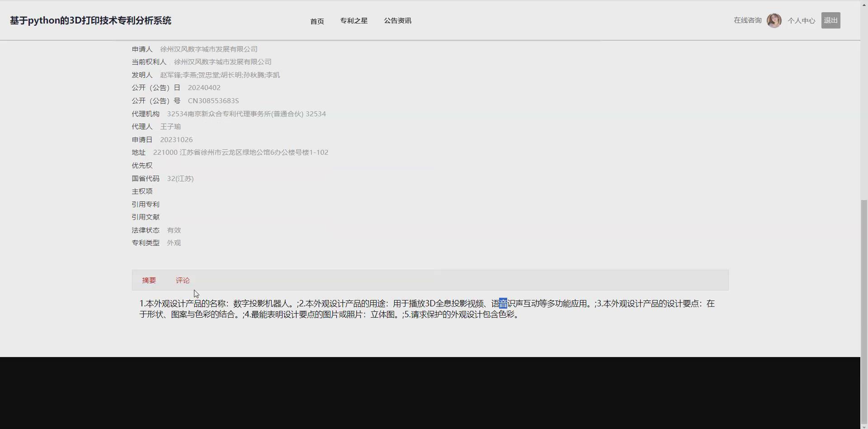This screenshot has height=429, width=868.
Task: Switch to the 评论 comments tab
Action: click(x=183, y=280)
